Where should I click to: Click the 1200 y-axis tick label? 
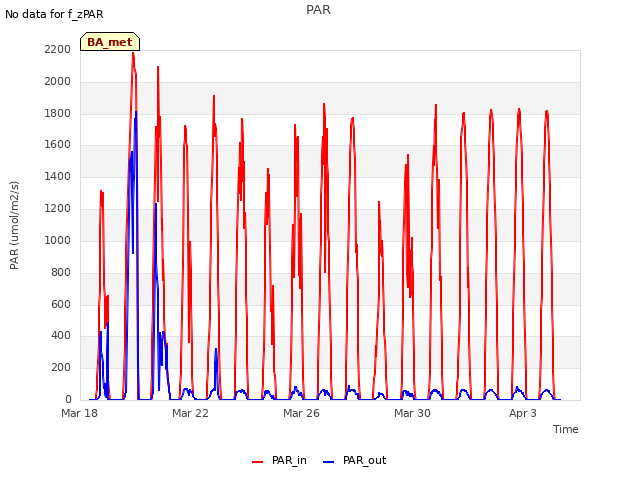(x=58, y=208)
